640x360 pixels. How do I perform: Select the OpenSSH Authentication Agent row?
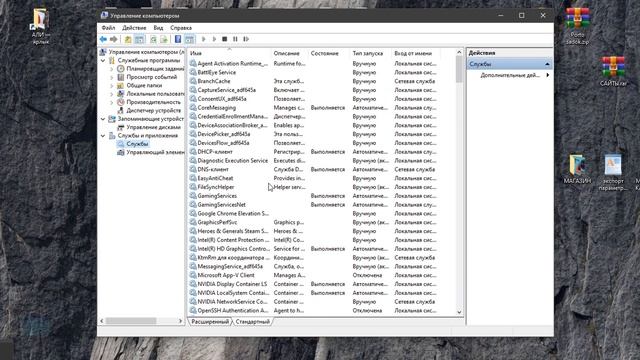tap(313, 311)
